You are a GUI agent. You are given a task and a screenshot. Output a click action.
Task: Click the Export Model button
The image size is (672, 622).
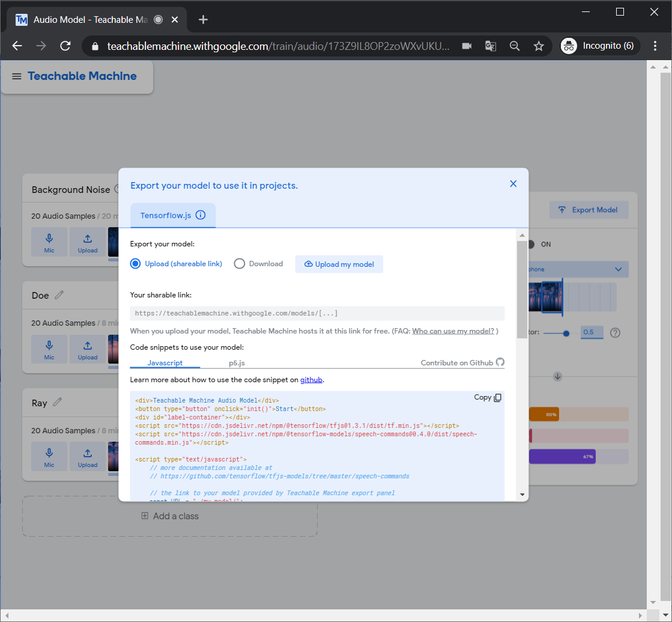point(589,210)
